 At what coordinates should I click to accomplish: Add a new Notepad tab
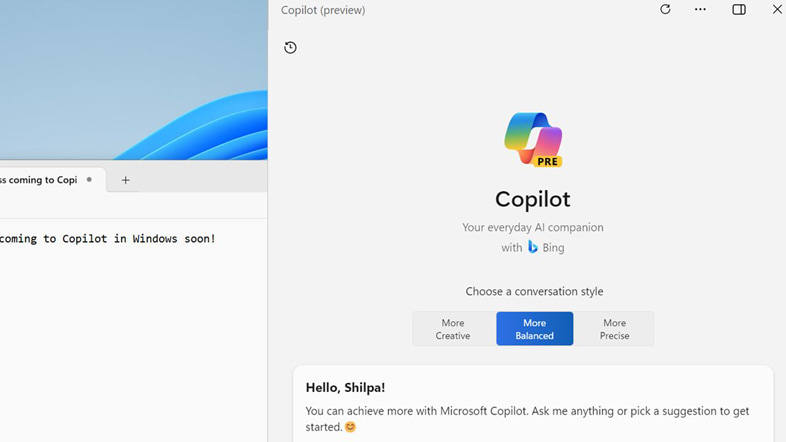[x=125, y=180]
